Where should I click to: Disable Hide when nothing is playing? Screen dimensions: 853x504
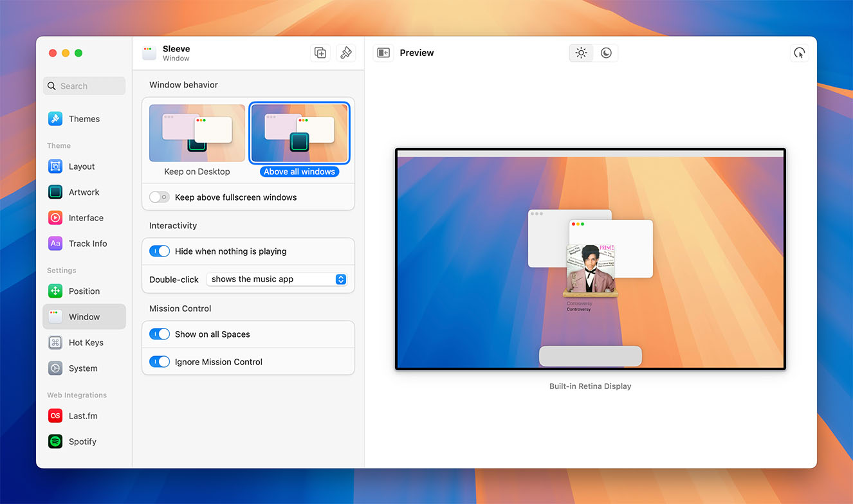coord(160,251)
